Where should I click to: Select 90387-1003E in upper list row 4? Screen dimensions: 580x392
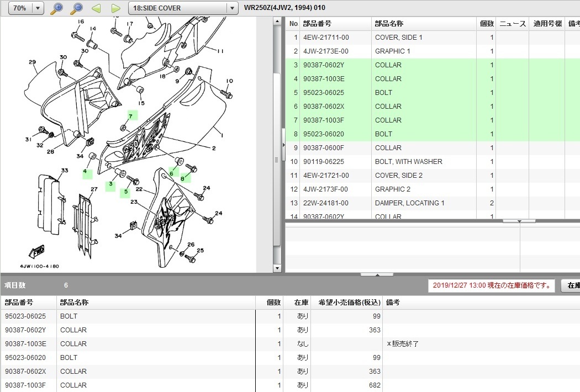tap(324, 79)
